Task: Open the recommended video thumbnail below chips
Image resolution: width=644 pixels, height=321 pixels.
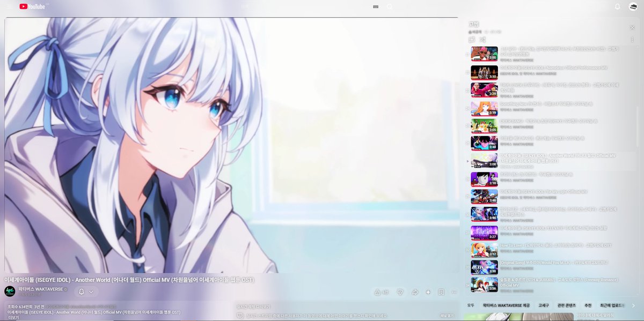Action: (x=518, y=317)
